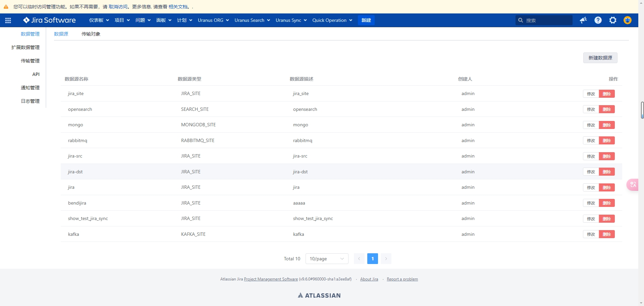Click 修改 for opensearch row
Viewport: 644px width, 306px height.
(591, 109)
